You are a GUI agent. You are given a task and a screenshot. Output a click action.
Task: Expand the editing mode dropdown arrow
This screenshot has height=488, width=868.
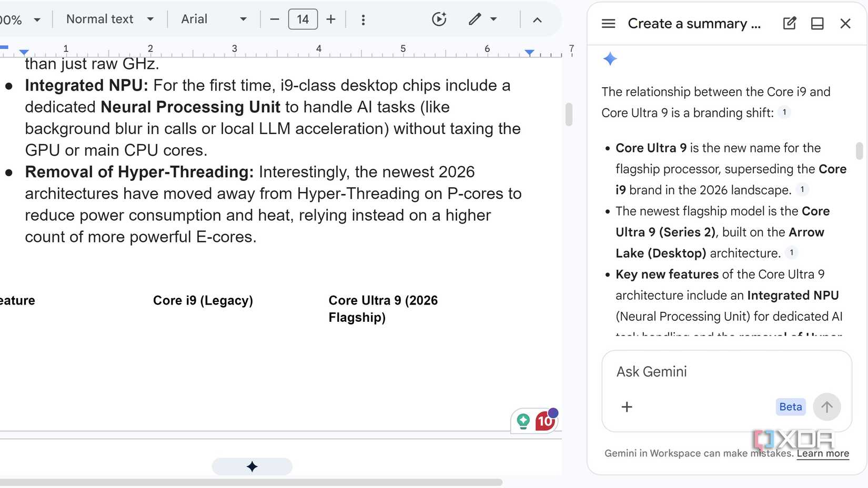pyautogui.click(x=493, y=19)
